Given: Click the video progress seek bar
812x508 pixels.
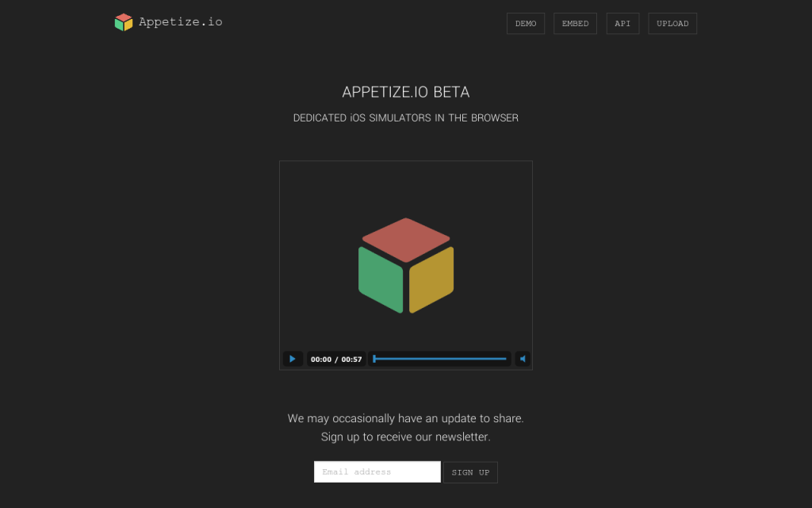Looking at the screenshot, I should pyautogui.click(x=439, y=359).
